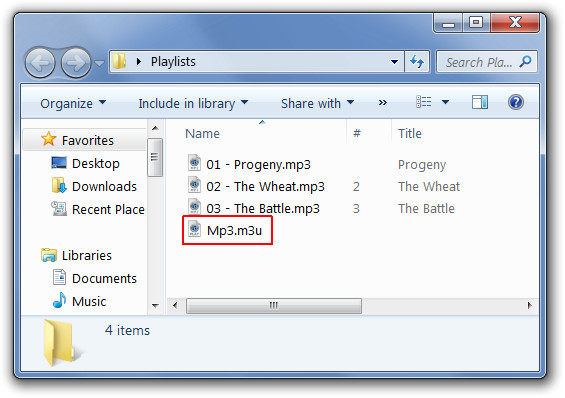Click icon of 01 - Progeny.mp3

click(x=195, y=163)
